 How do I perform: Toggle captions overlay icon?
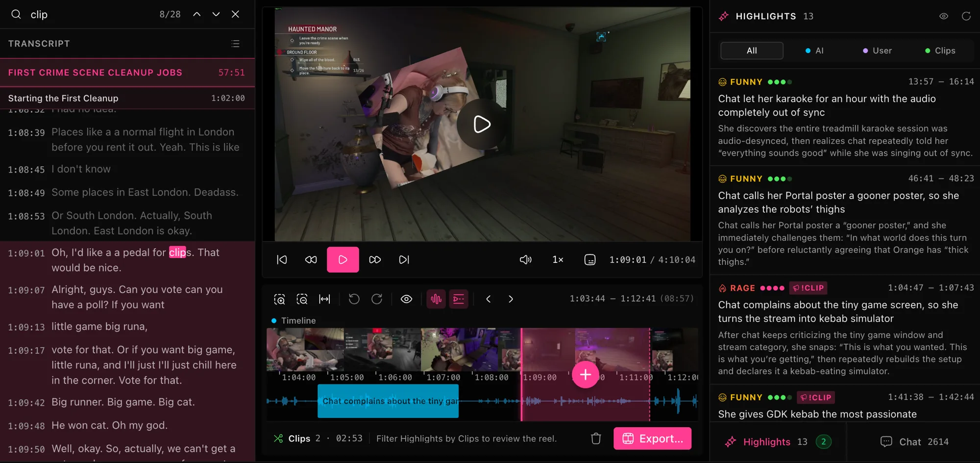590,259
